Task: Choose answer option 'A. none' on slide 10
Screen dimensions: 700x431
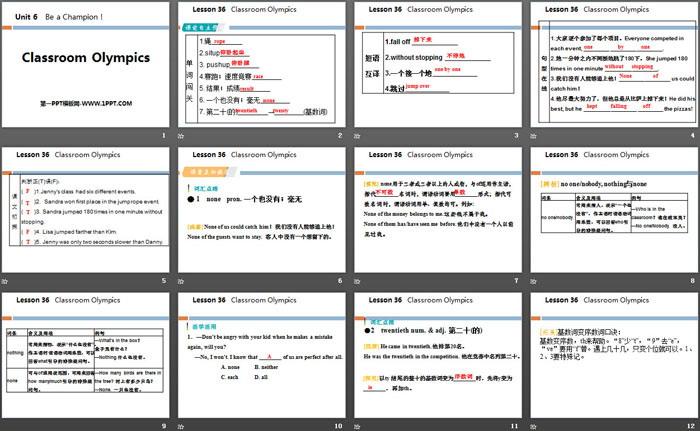Action: 229,366
